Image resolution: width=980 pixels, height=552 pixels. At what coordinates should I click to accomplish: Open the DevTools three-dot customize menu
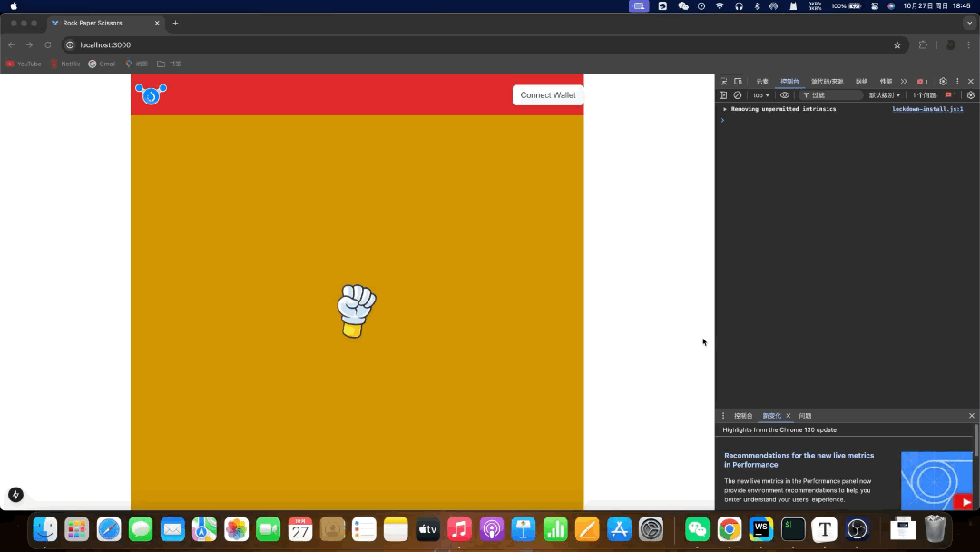point(957,82)
